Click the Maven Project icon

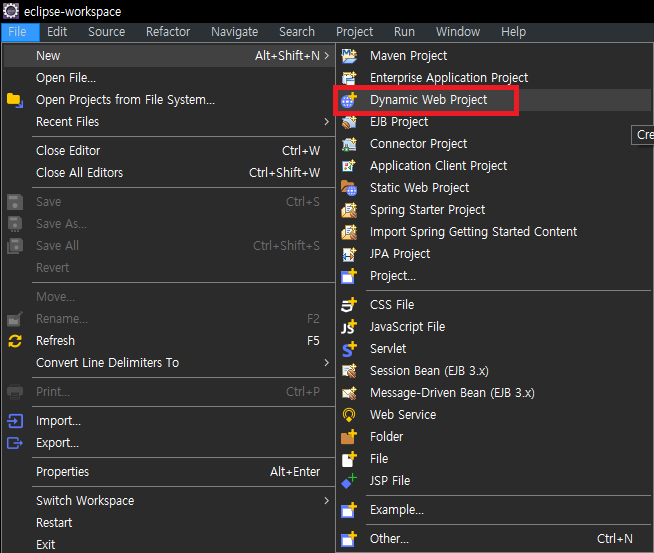(349, 55)
